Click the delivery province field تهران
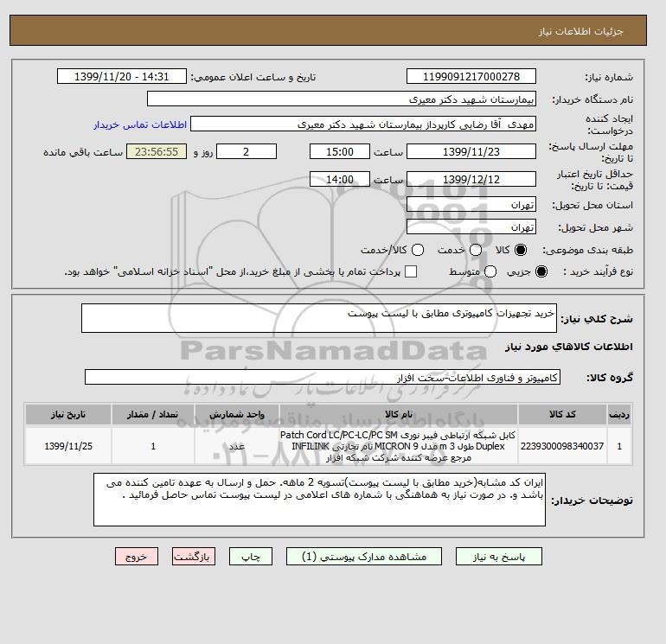The width and height of the screenshot is (666, 644). tap(471, 205)
